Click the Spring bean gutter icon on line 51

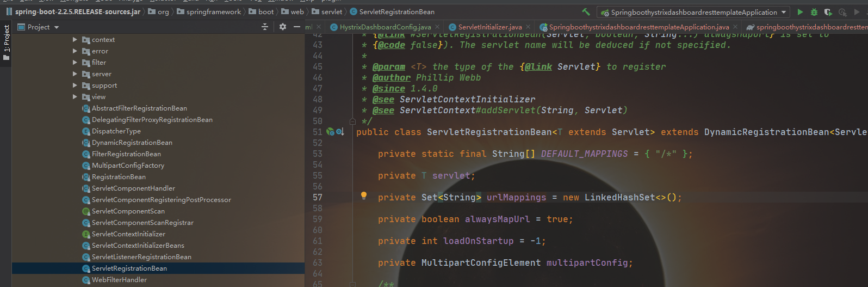(330, 132)
